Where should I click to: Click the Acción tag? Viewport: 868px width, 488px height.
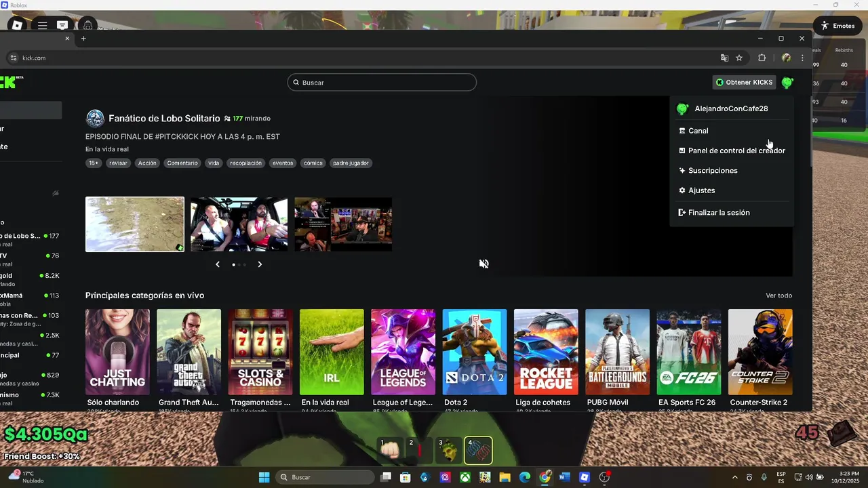pyautogui.click(x=147, y=163)
